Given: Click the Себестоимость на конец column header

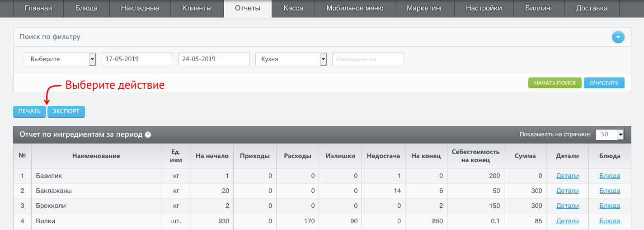Looking at the screenshot, I should click(x=475, y=156).
